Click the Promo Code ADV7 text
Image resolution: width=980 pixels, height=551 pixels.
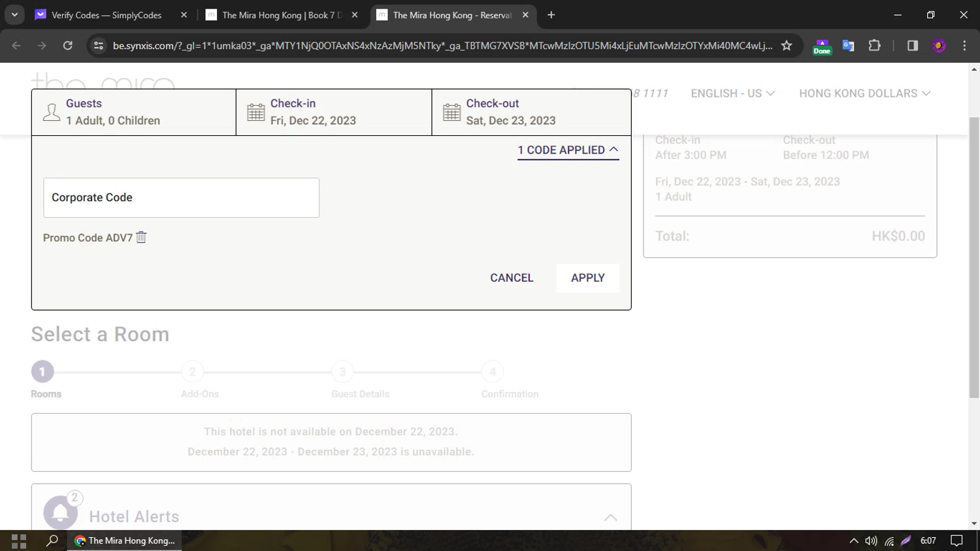(88, 238)
